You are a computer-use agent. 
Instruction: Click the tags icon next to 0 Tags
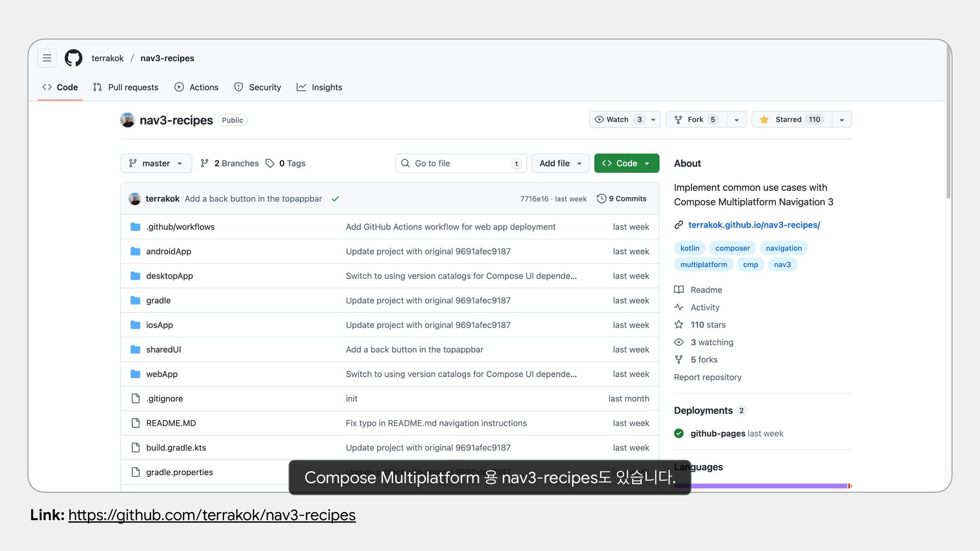click(270, 163)
